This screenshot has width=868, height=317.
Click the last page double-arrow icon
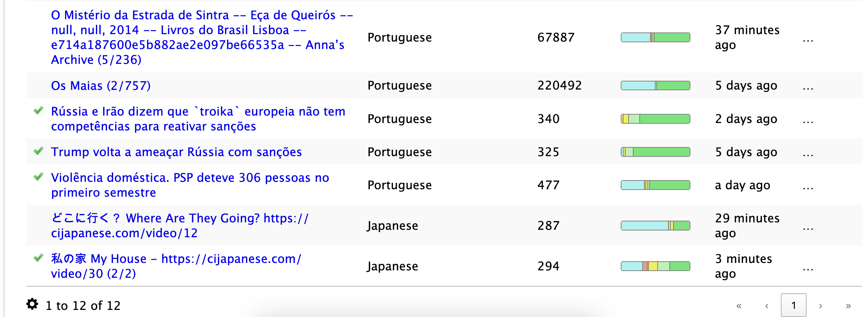848,306
